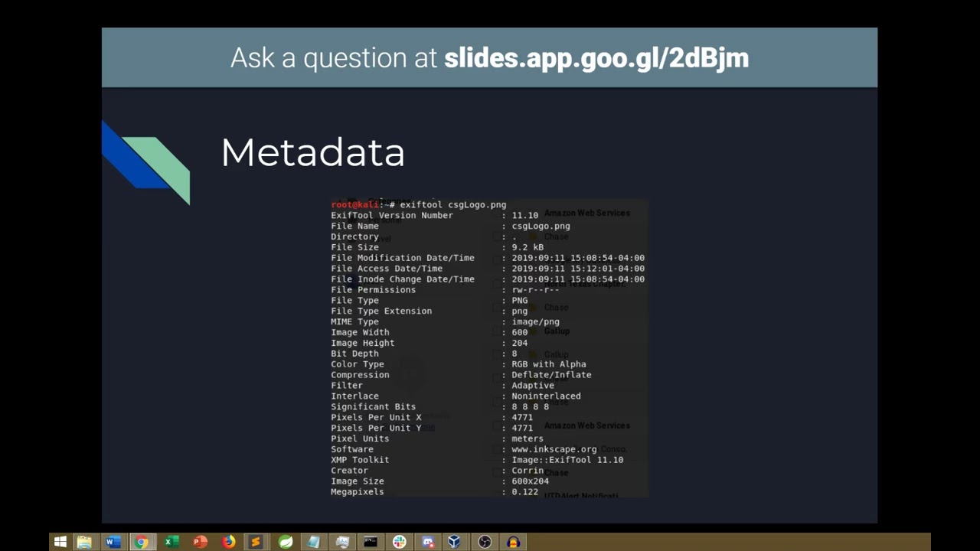The height and width of the screenshot is (551, 980).
Task: Switch to the Google Chrome window
Action: pyautogui.click(x=142, y=542)
